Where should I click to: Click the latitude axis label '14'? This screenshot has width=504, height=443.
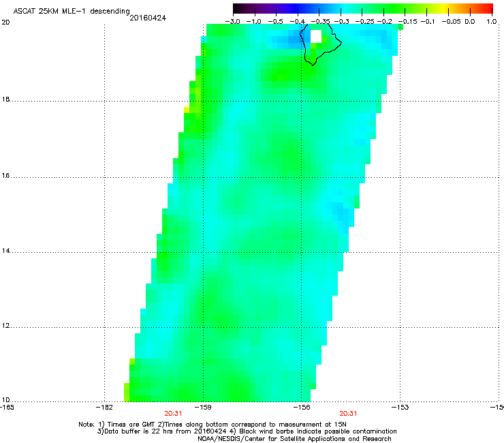tap(5, 251)
